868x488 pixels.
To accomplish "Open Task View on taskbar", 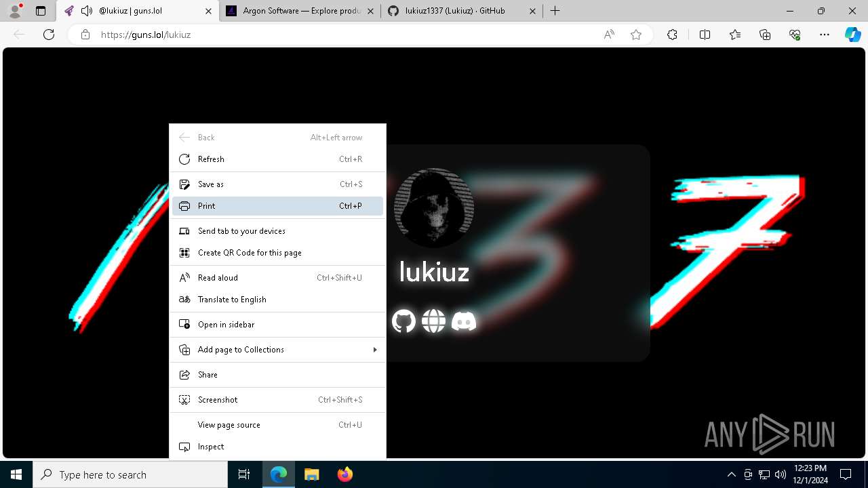I will coord(244,474).
